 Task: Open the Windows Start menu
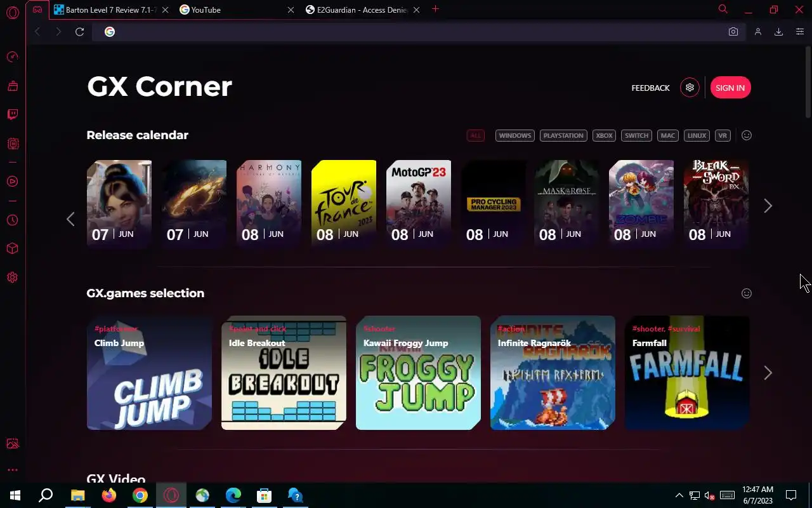[x=15, y=495]
